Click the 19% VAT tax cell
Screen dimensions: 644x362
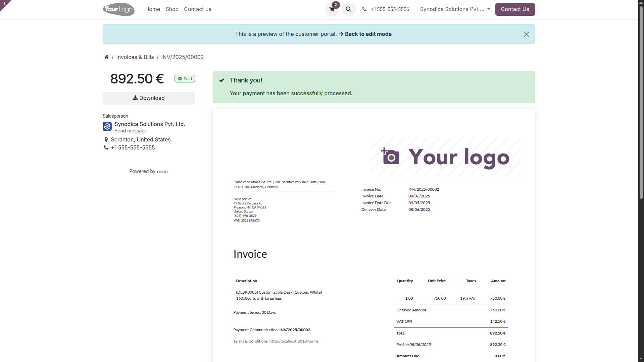468,298
